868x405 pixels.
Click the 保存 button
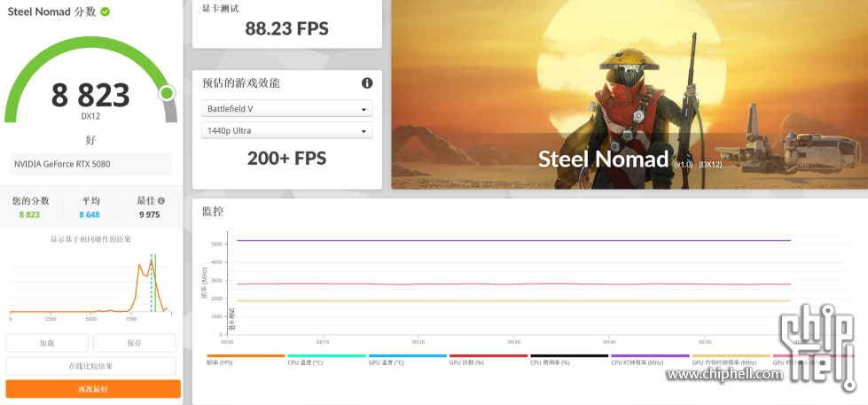coord(135,343)
